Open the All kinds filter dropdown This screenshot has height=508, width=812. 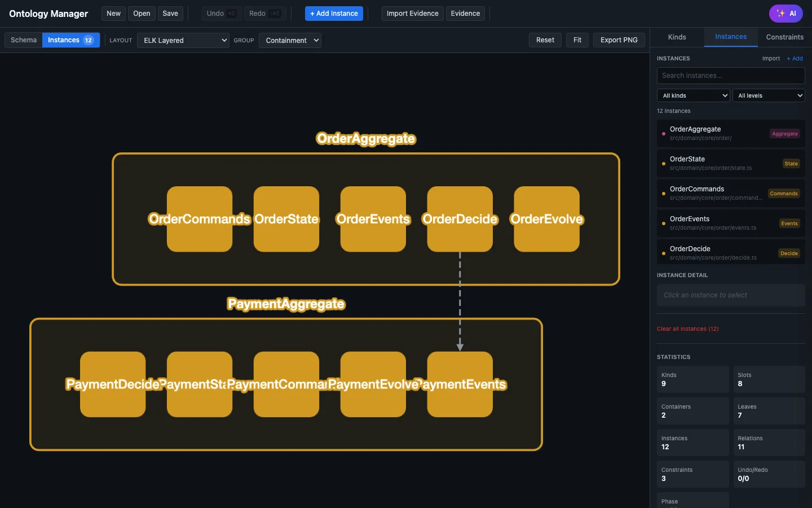(x=692, y=95)
